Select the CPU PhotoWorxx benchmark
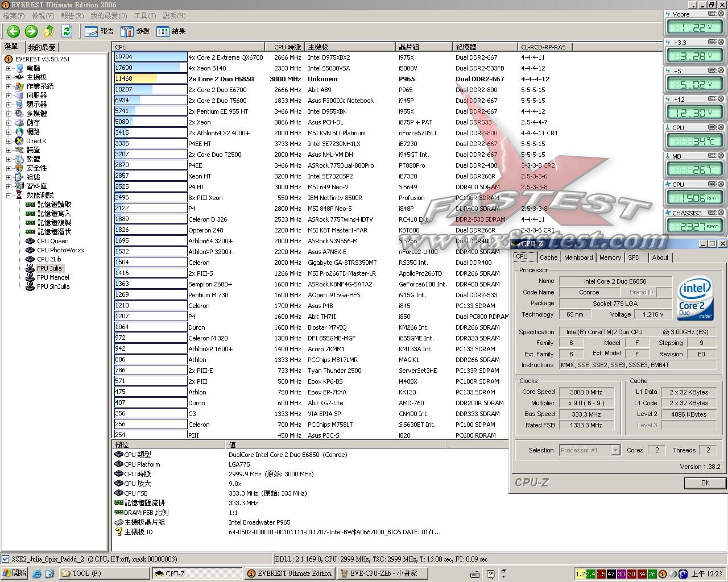728x582 pixels. (60, 250)
